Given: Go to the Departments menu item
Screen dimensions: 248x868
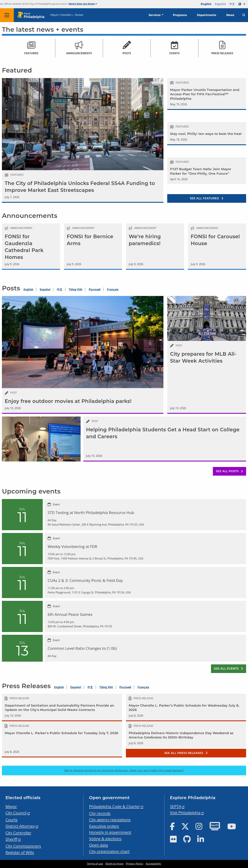Looking at the screenshot, I should (x=206, y=15).
